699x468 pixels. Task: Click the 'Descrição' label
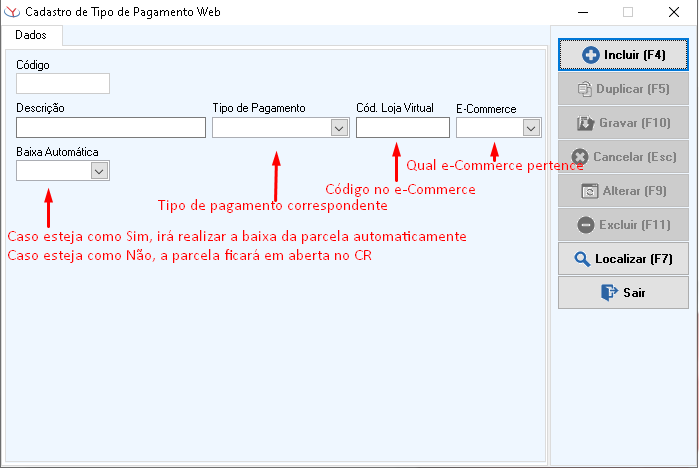point(41,108)
